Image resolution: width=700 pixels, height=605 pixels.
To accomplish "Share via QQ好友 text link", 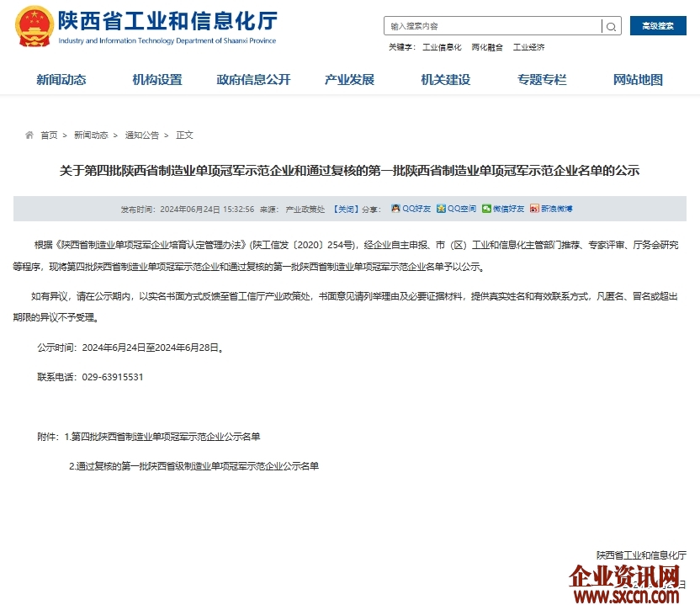I will (x=416, y=209).
